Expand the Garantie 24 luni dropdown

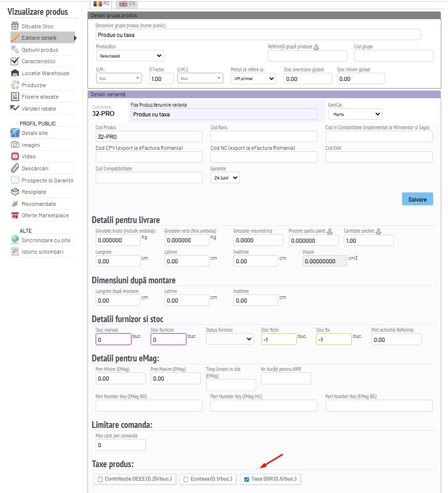click(225, 178)
